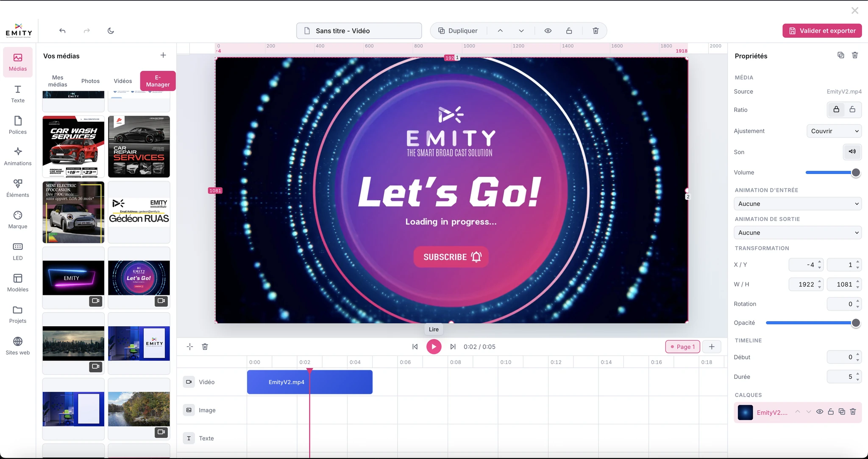868x459 pixels.
Task: Open the Modèles templates panel
Action: [18, 283]
